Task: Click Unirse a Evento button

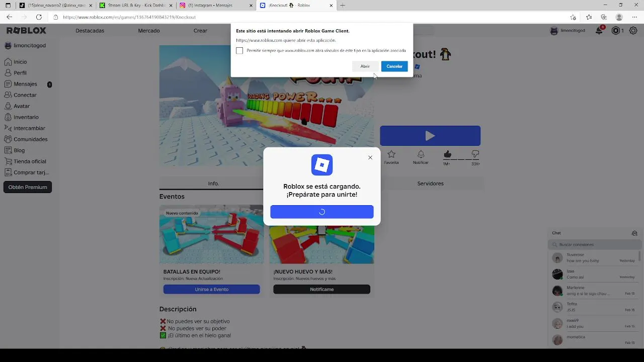Action: click(211, 290)
